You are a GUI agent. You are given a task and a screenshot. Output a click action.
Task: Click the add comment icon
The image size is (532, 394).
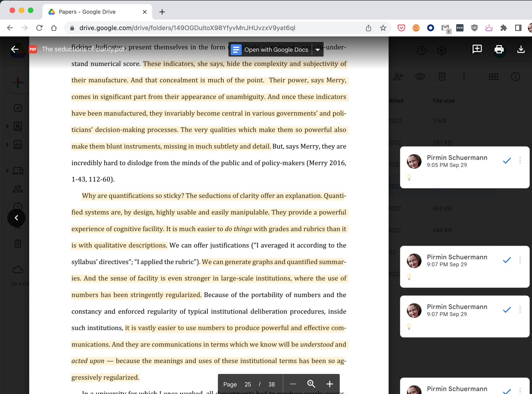point(477,49)
